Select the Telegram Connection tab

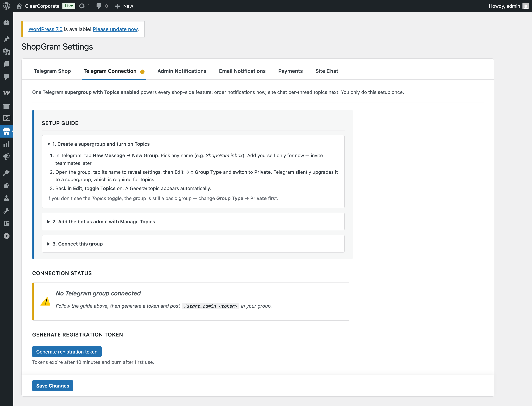114,71
